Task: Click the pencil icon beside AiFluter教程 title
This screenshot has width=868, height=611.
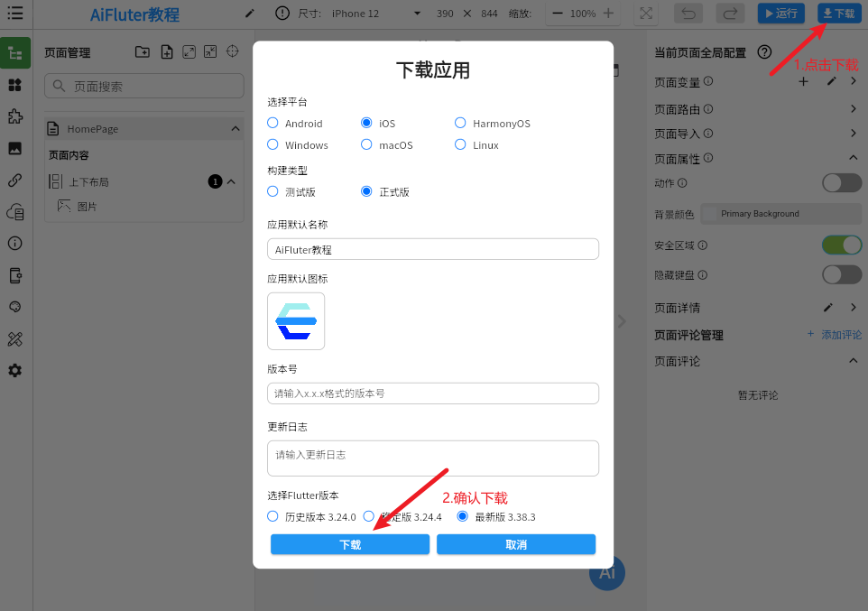Action: point(250,14)
